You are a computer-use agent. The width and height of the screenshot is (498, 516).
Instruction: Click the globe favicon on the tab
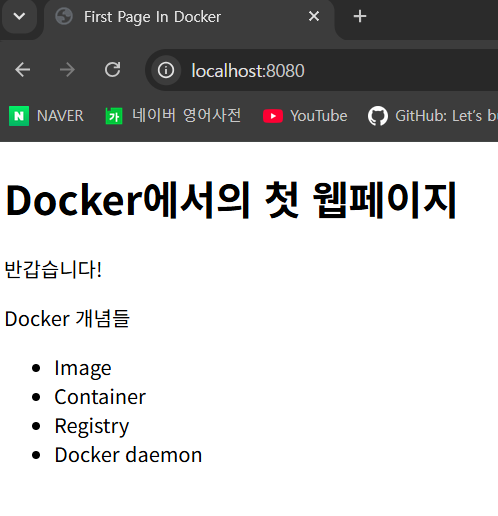coord(64,16)
